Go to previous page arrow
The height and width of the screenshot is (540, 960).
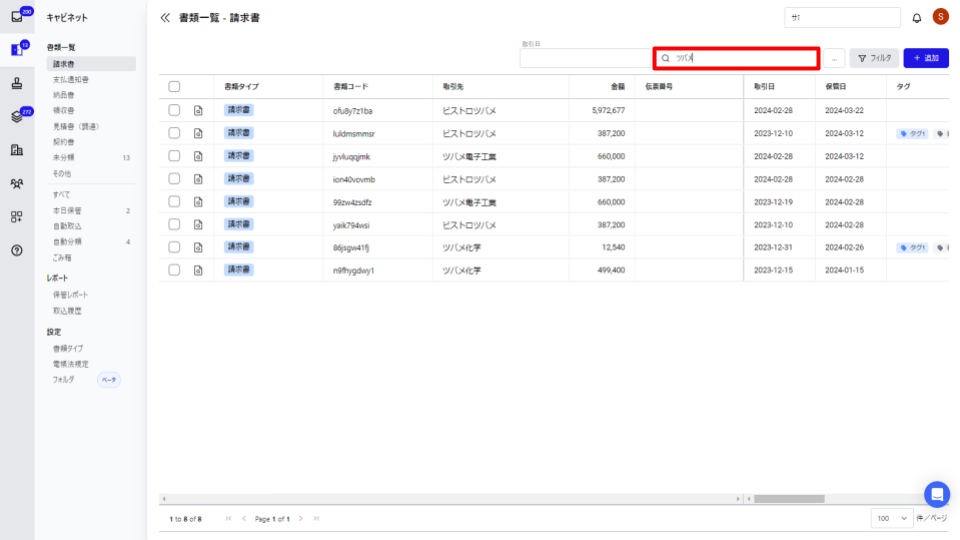tap(244, 519)
